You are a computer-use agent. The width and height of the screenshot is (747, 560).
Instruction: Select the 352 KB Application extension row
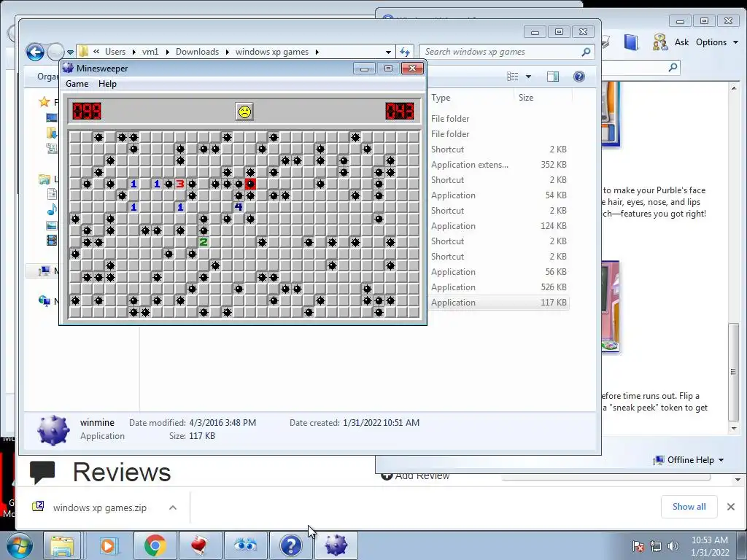tap(498, 165)
